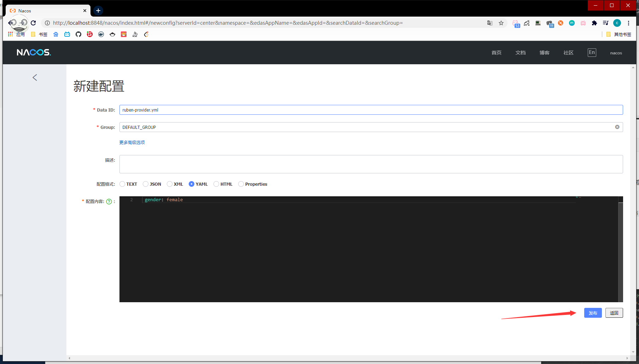Click the GitHub bookmark icon
The width and height of the screenshot is (639, 364).
tap(78, 34)
